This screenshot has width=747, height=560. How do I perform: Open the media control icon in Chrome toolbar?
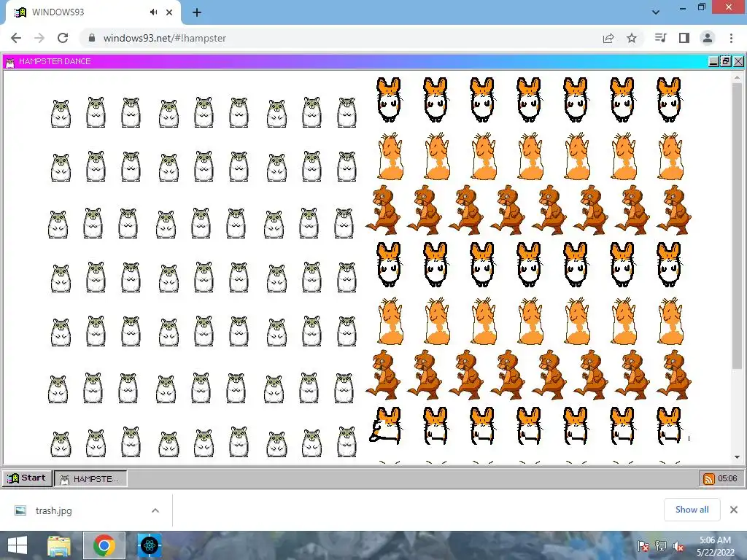660,38
